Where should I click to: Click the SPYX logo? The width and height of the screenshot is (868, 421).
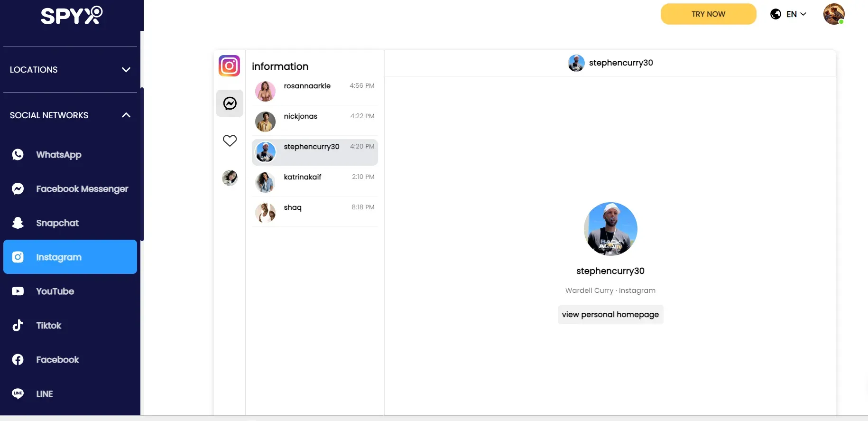coord(72,15)
